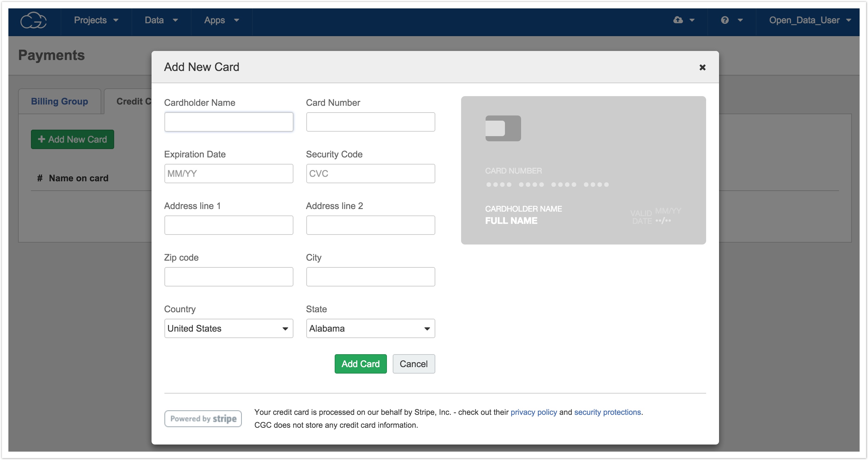The width and height of the screenshot is (868, 460).
Task: Click the Expiration Date MM/YY field
Action: point(229,174)
